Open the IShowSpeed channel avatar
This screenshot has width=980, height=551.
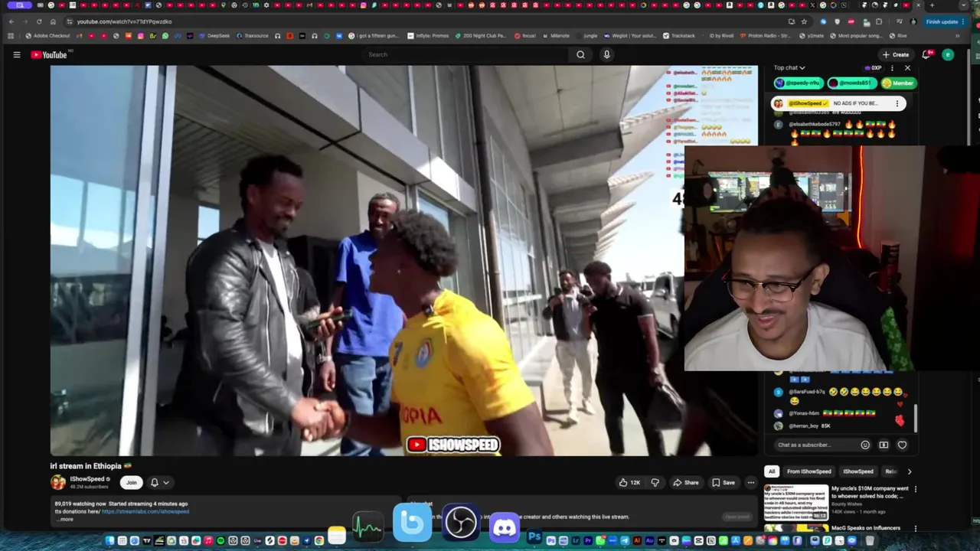click(58, 482)
